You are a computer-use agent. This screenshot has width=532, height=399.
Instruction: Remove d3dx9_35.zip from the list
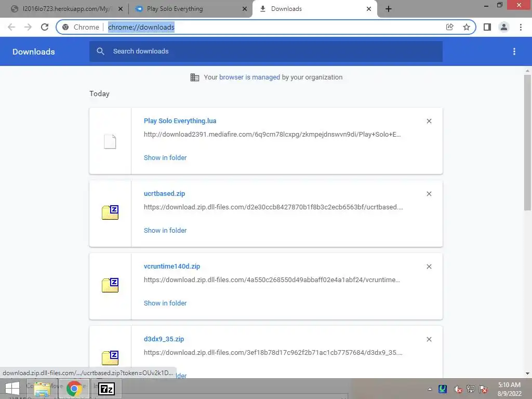429,339
